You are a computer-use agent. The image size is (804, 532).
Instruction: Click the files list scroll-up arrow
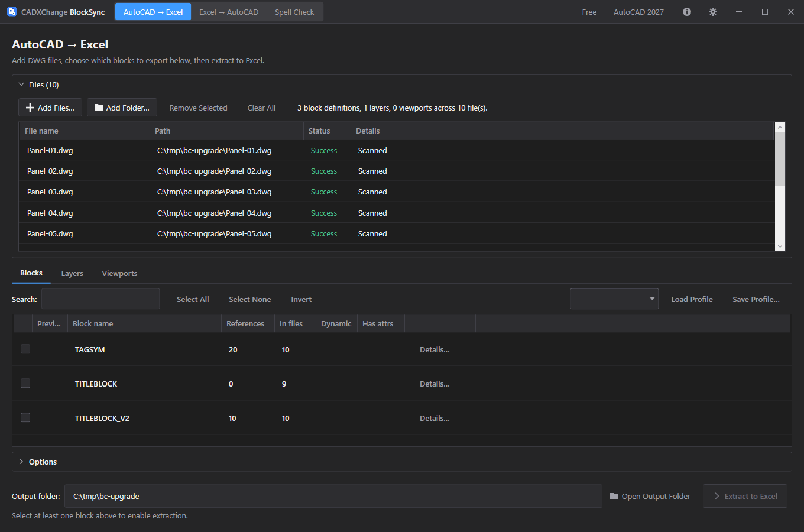tap(780, 127)
